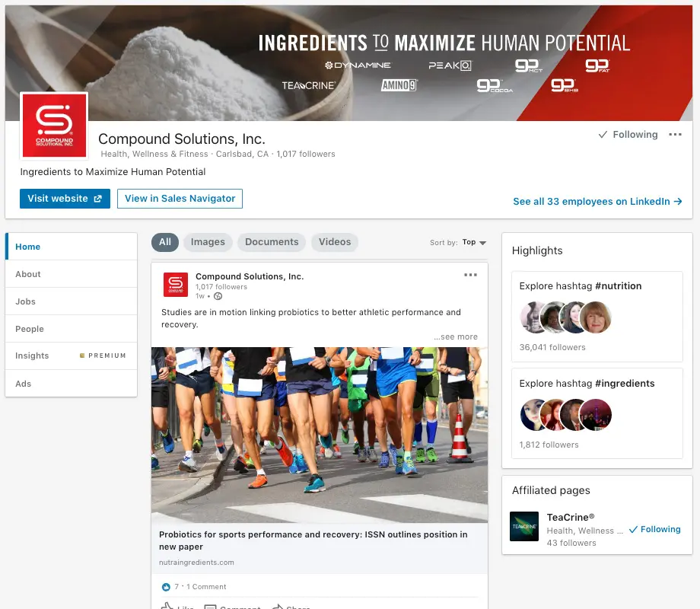Click the company cover banner image

click(x=348, y=63)
